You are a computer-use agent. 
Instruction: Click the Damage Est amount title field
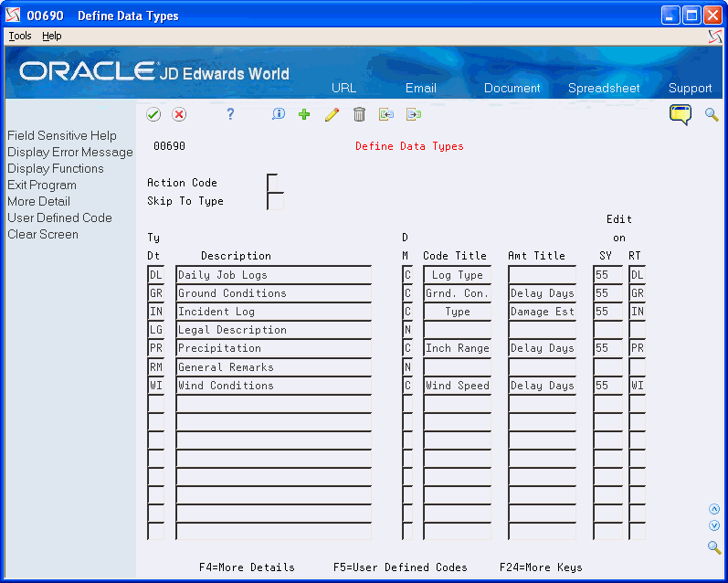[543, 312]
